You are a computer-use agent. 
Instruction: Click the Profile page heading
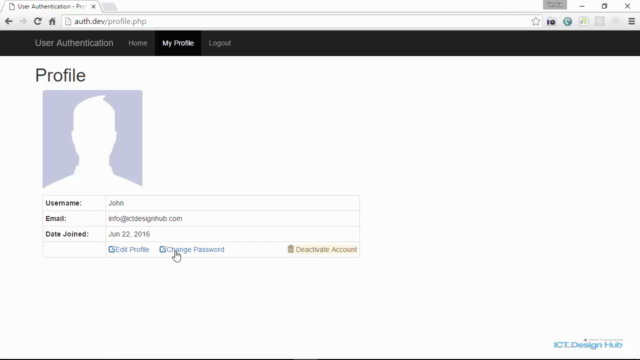point(60,75)
